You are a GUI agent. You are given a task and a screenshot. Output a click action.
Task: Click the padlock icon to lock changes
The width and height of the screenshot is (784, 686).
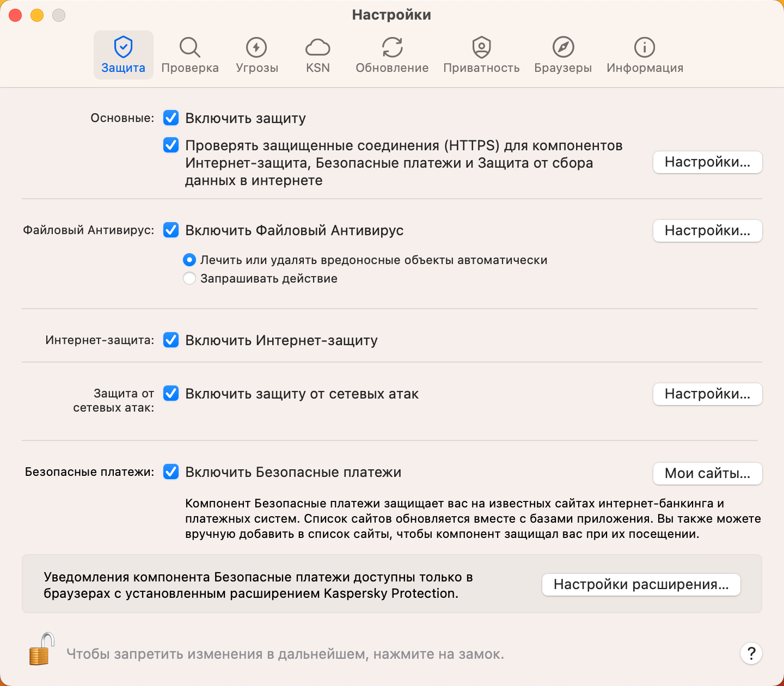click(x=42, y=649)
